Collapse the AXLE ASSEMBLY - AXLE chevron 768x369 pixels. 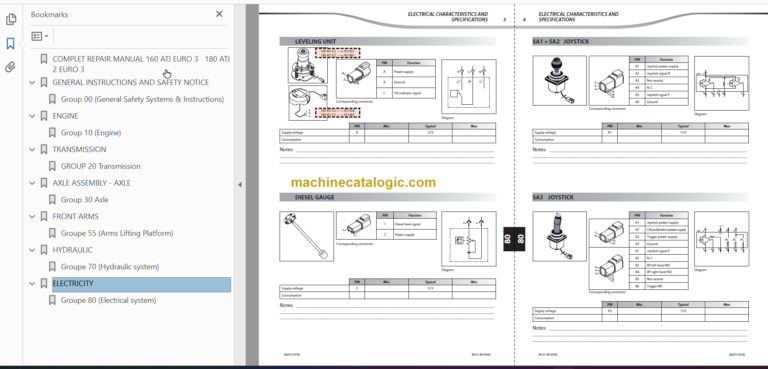[x=32, y=183]
